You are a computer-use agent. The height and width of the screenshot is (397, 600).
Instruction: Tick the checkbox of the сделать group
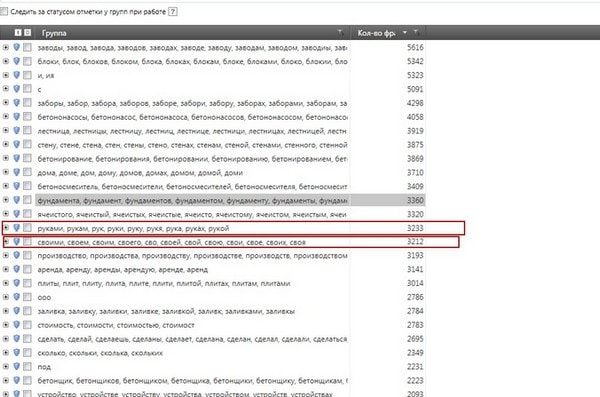[x=27, y=338]
